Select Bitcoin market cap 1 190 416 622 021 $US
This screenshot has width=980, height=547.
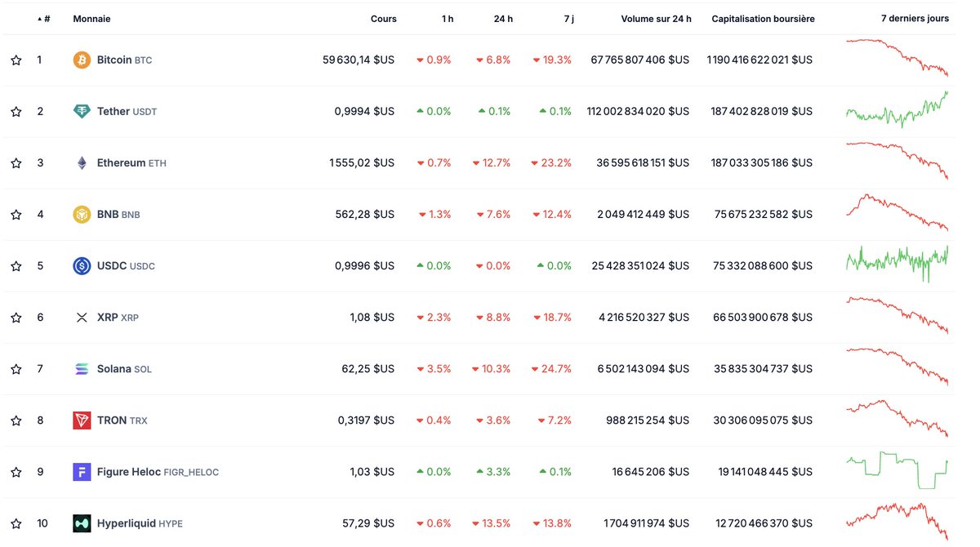coord(760,60)
